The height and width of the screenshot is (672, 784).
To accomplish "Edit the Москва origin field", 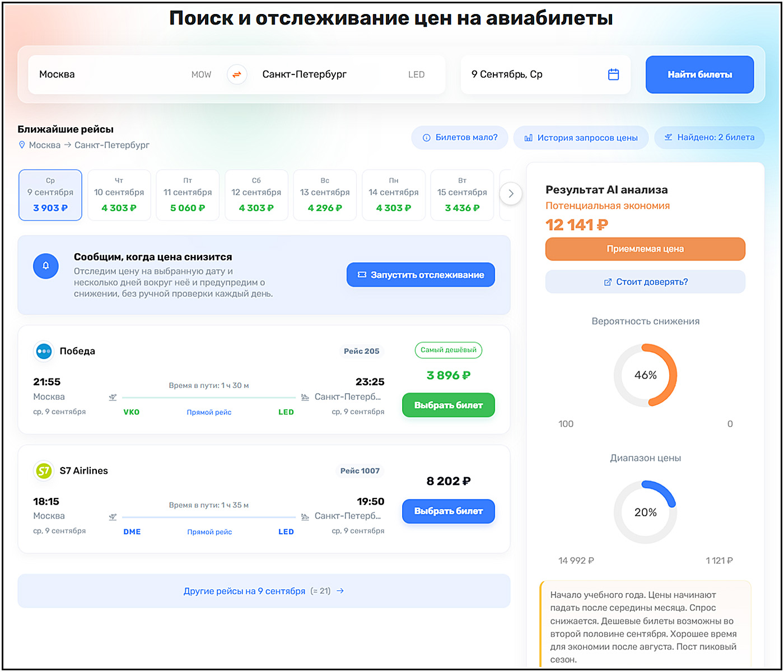I will click(125, 74).
